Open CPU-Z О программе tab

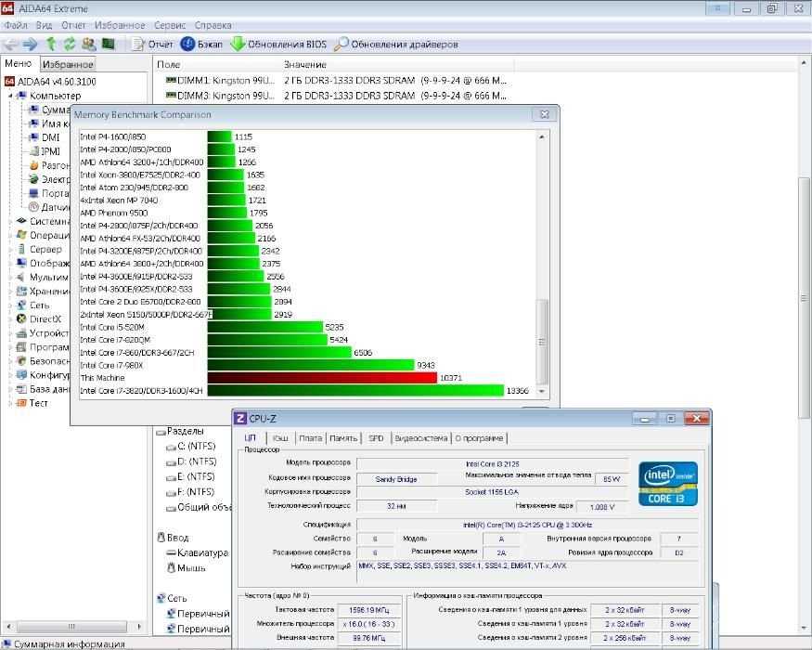click(x=480, y=438)
